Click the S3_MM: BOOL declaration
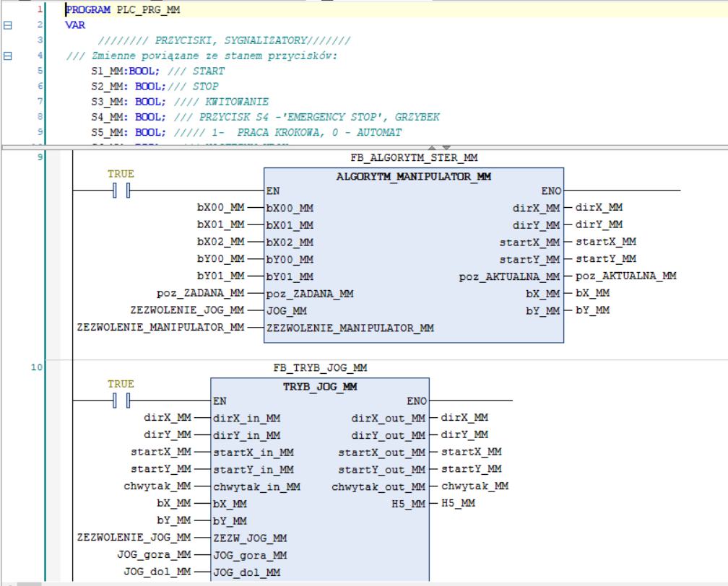The height and width of the screenshot is (586, 728). pyautogui.click(x=129, y=102)
